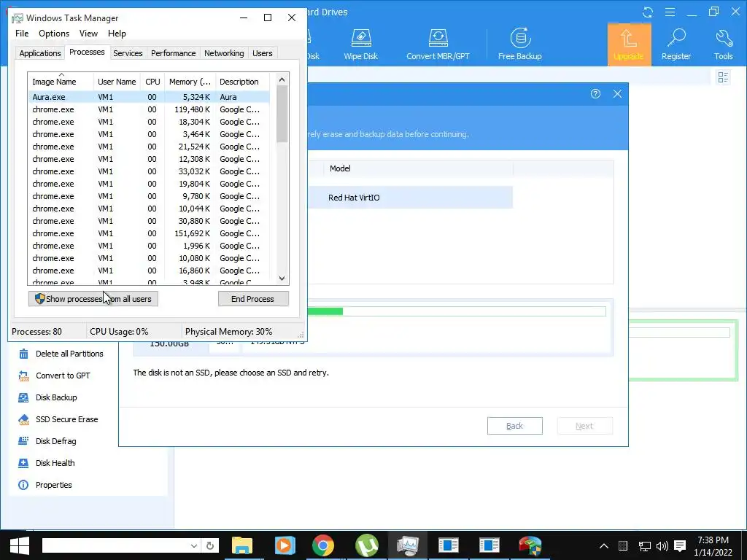This screenshot has height=560, width=747.
Task: Open help in the erase dialog
Action: point(595,94)
